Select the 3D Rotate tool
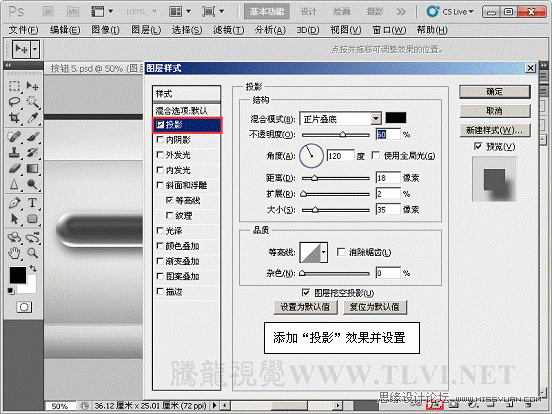 (x=14, y=237)
